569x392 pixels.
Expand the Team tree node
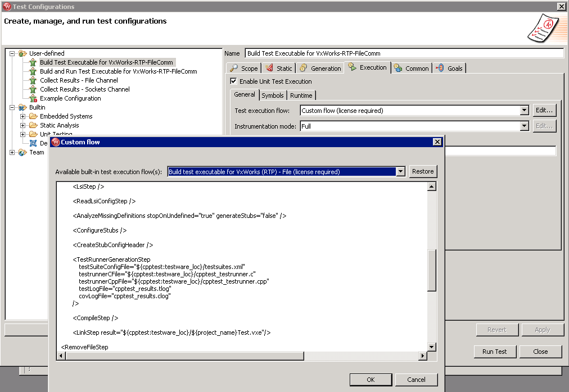(x=12, y=152)
